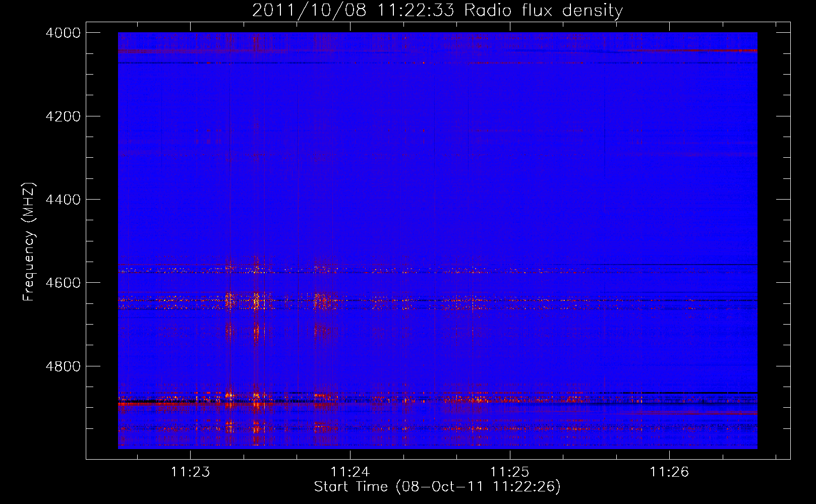Click the 'Start Time (08-Oct-11 11:22:26)' label
This screenshot has width=816, height=504.
437,487
